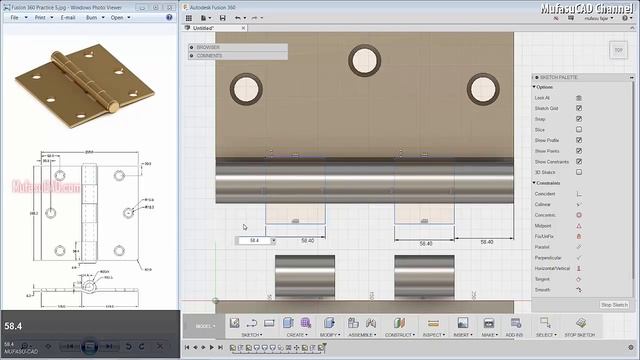This screenshot has width=640, height=360.
Task: Open the Open menu in Photo Viewer
Action: (x=120, y=18)
